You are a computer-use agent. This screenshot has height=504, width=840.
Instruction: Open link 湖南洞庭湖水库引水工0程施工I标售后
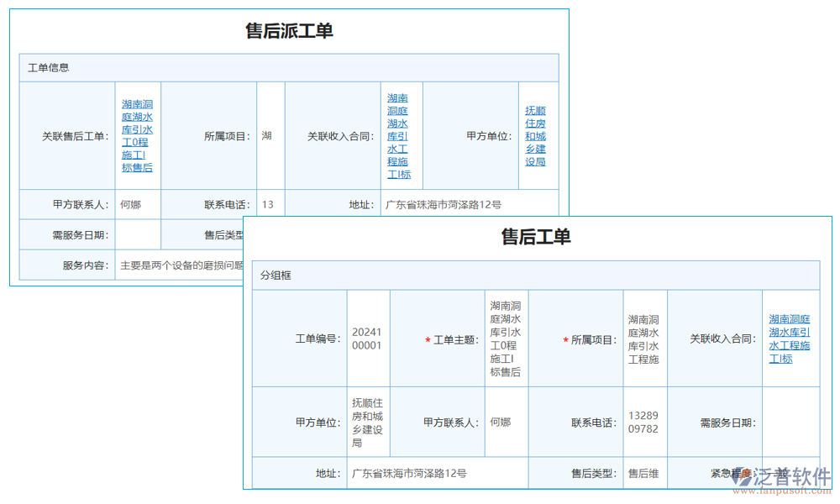[x=137, y=135]
